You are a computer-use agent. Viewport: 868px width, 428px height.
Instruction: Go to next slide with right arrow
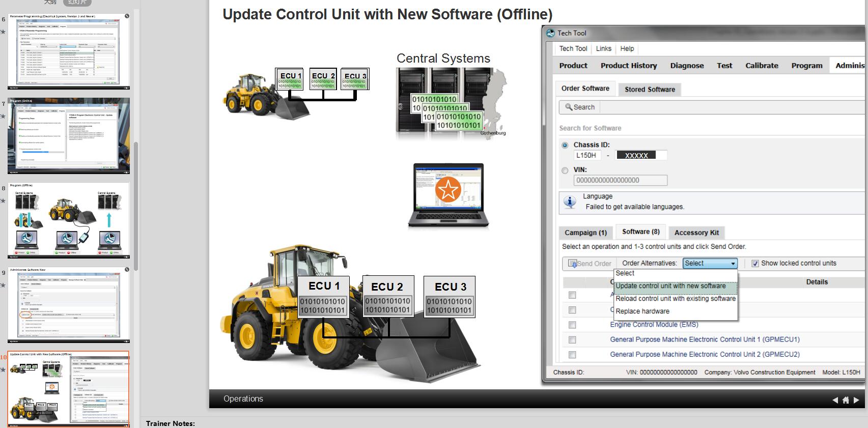[856, 400]
